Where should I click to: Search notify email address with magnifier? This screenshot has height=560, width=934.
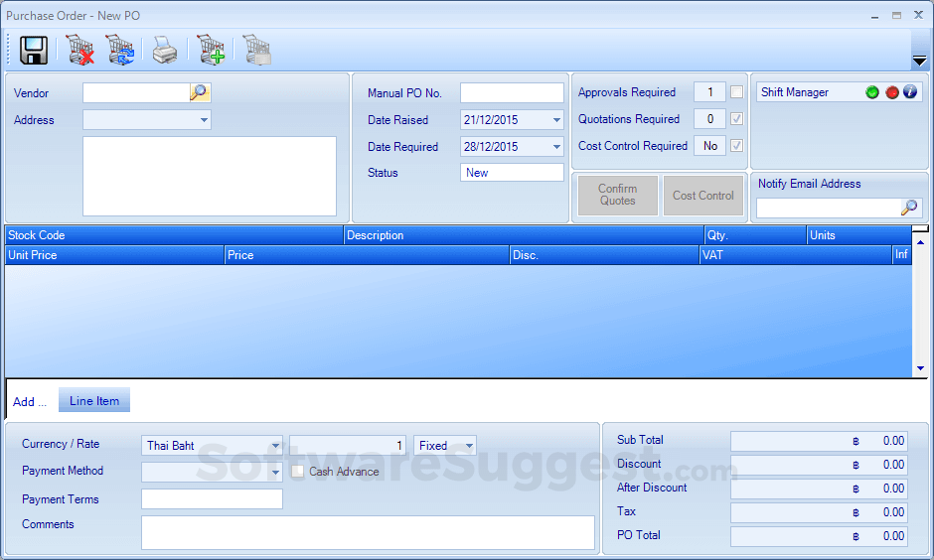coord(909,208)
